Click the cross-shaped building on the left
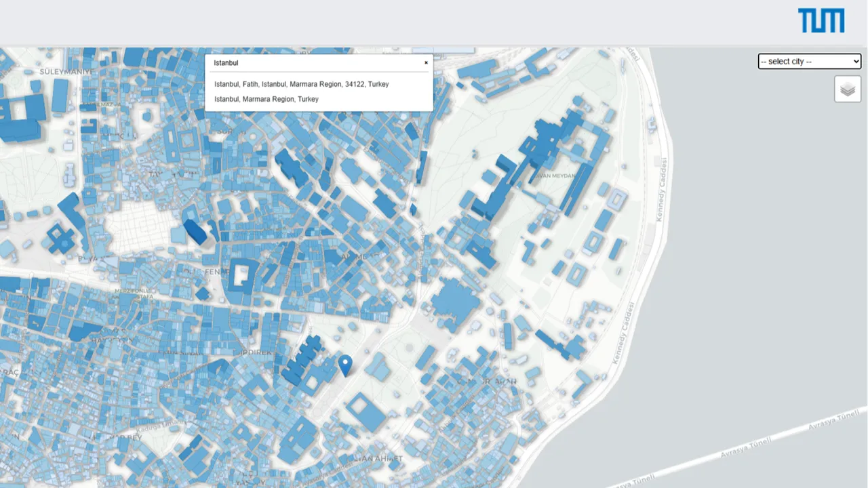868x488 pixels. coord(61,239)
